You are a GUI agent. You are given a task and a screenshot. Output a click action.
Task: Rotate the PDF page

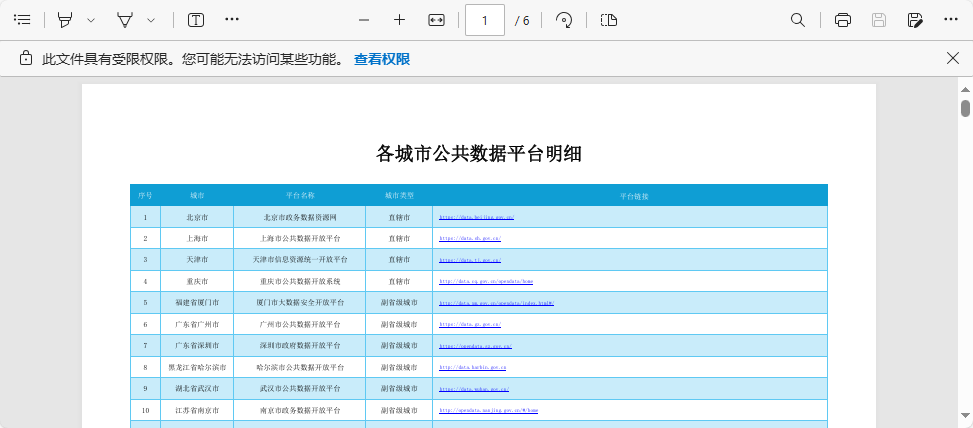(x=565, y=20)
